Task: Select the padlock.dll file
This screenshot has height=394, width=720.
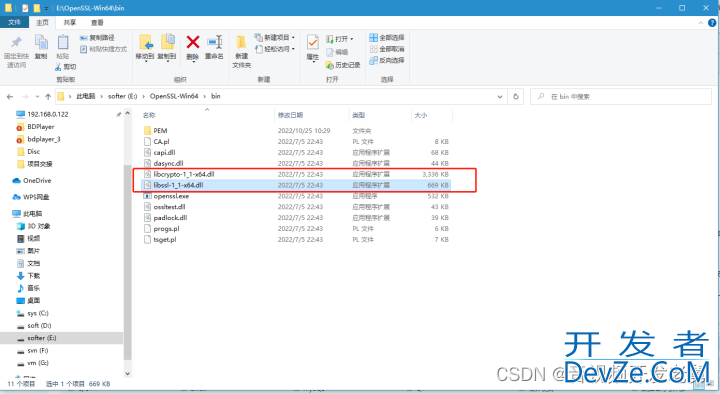Action: (x=170, y=218)
